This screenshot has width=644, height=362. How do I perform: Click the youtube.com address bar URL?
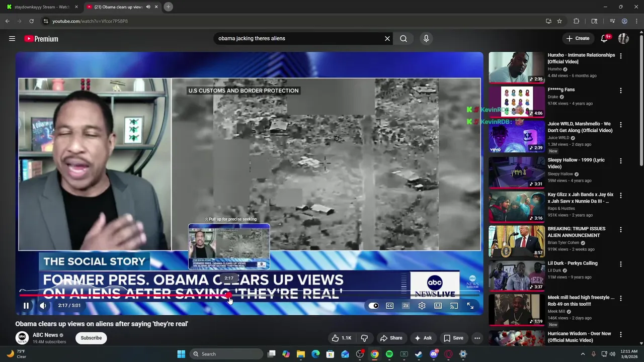click(90, 21)
